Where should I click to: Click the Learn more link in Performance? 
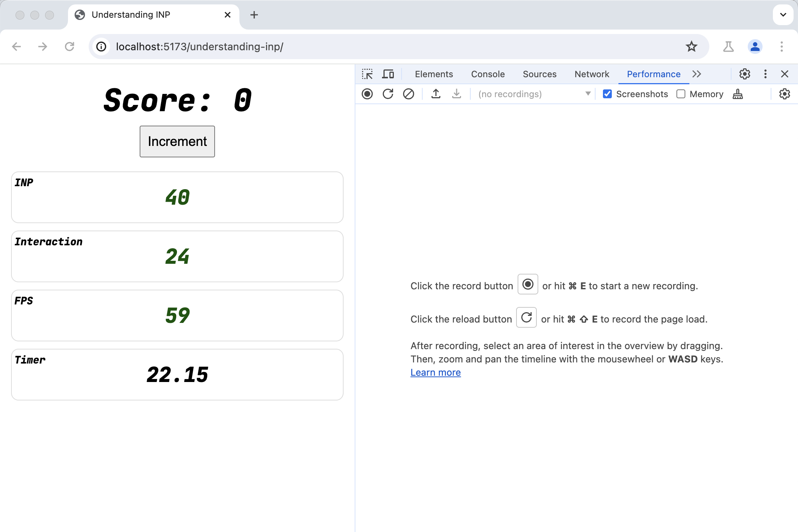tap(435, 372)
